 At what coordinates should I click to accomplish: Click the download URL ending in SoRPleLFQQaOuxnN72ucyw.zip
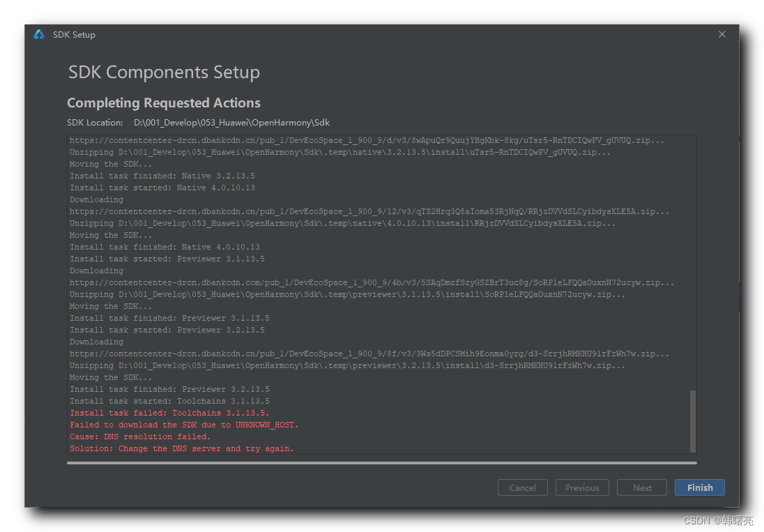(372, 282)
